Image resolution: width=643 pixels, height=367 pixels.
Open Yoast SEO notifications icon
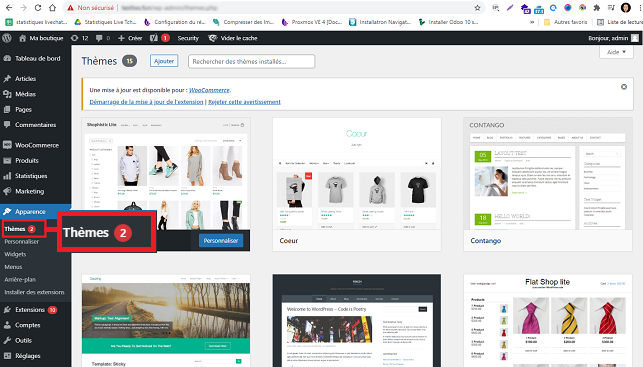click(160, 38)
